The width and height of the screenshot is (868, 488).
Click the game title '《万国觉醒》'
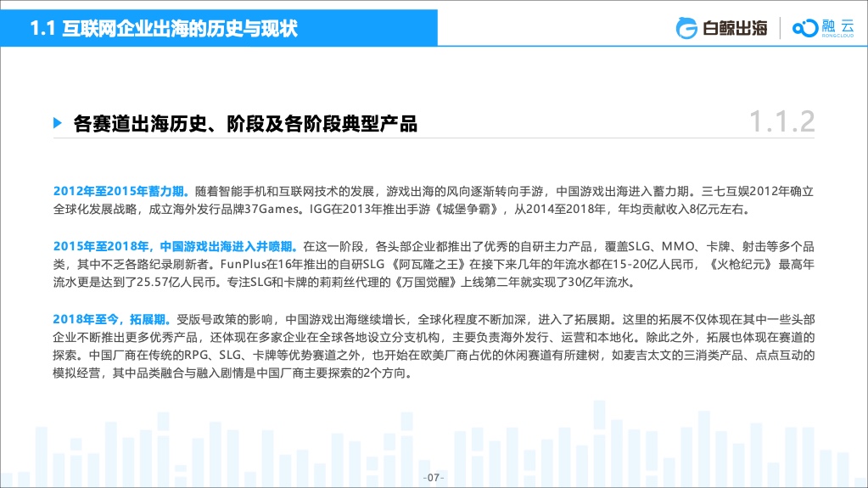(427, 283)
